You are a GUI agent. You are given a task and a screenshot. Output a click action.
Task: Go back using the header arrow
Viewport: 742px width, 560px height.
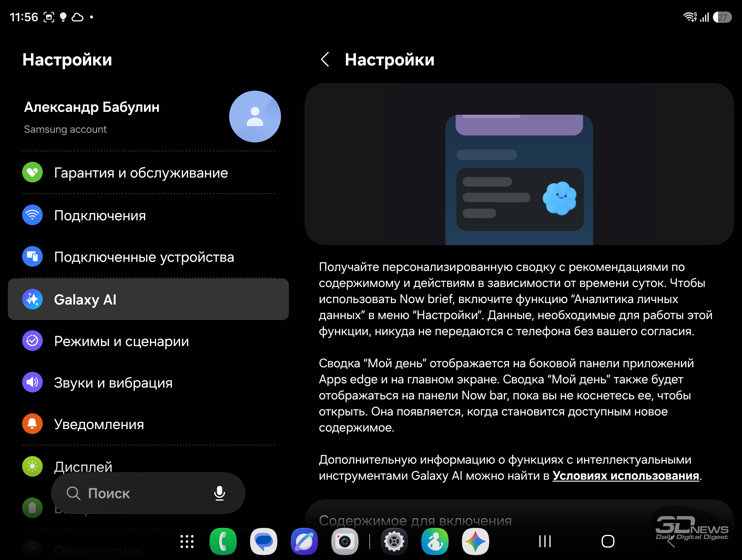(325, 60)
